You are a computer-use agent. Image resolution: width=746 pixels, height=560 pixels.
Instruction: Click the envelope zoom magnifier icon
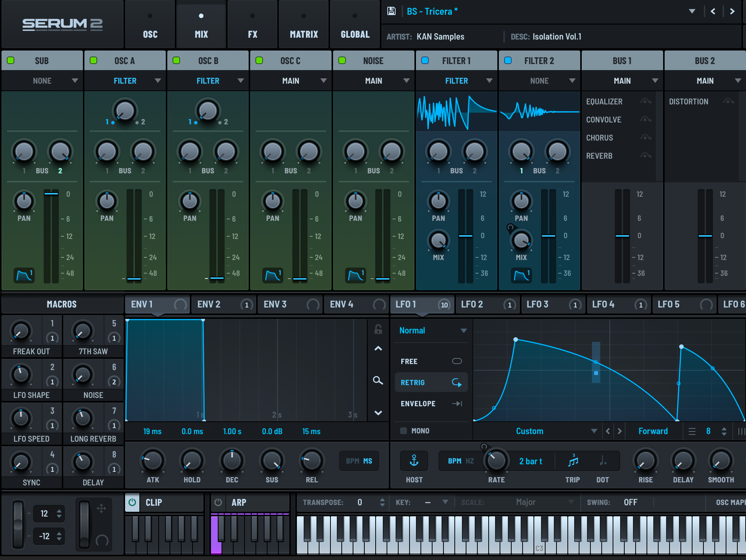pyautogui.click(x=378, y=380)
